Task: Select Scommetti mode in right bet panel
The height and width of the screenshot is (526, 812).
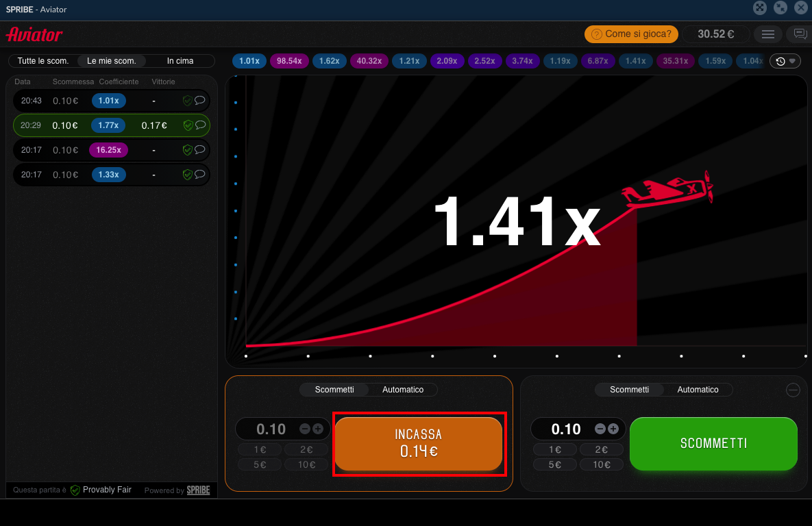Action: (x=629, y=390)
